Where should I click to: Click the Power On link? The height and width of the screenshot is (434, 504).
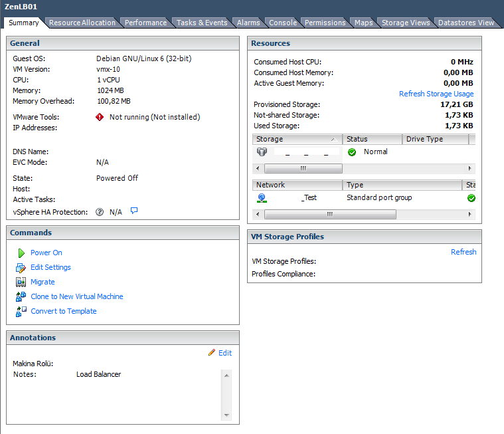(46, 253)
